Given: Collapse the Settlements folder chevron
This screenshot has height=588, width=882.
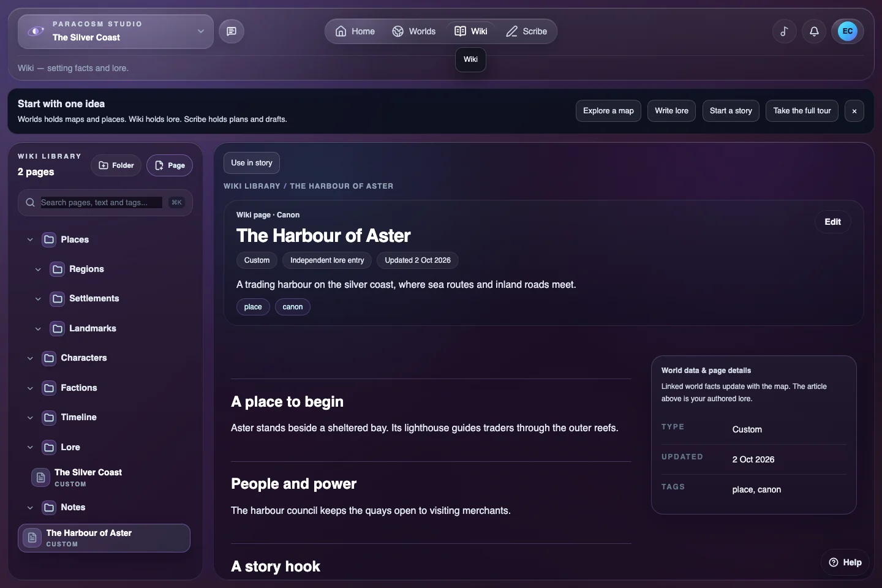Looking at the screenshot, I should 38,299.
